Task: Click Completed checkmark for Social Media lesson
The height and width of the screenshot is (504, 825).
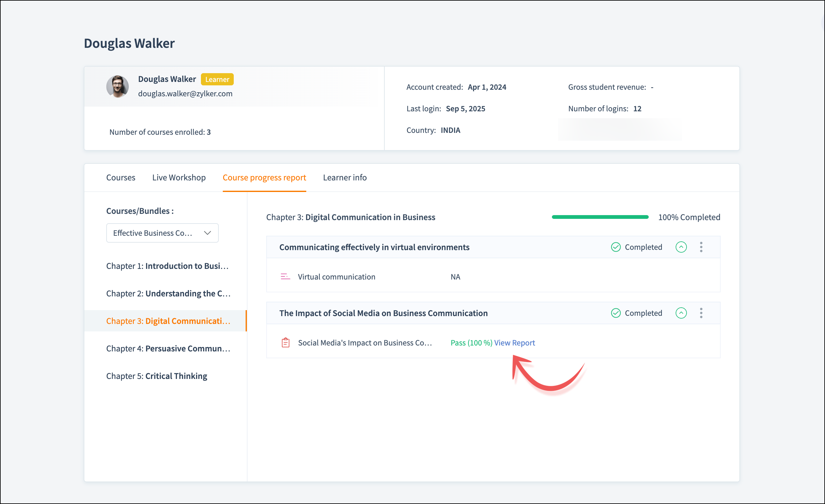Action: click(616, 313)
